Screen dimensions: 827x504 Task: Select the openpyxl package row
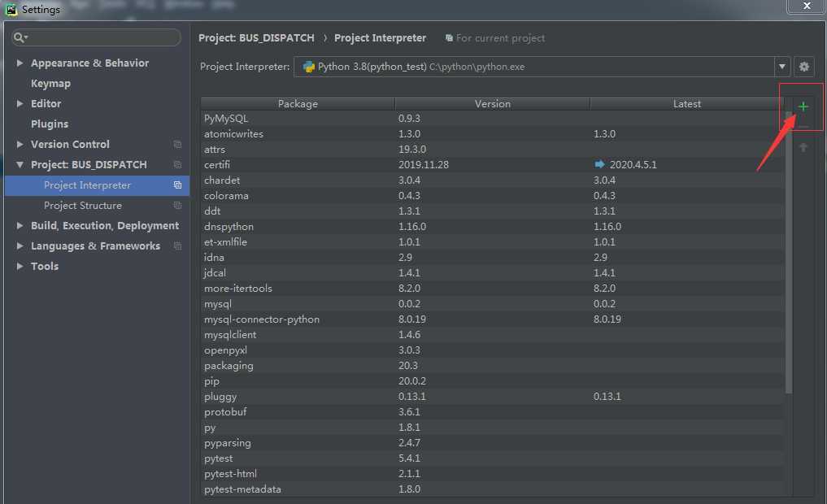click(x=492, y=350)
